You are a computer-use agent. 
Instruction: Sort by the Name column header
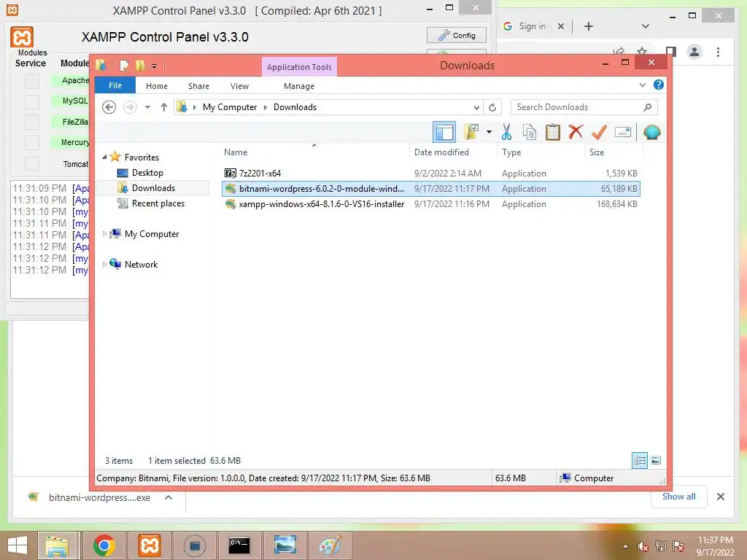pyautogui.click(x=314, y=152)
